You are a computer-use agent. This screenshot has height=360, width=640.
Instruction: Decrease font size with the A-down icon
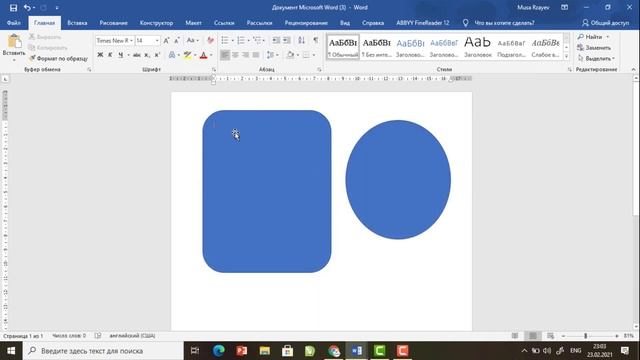177,40
